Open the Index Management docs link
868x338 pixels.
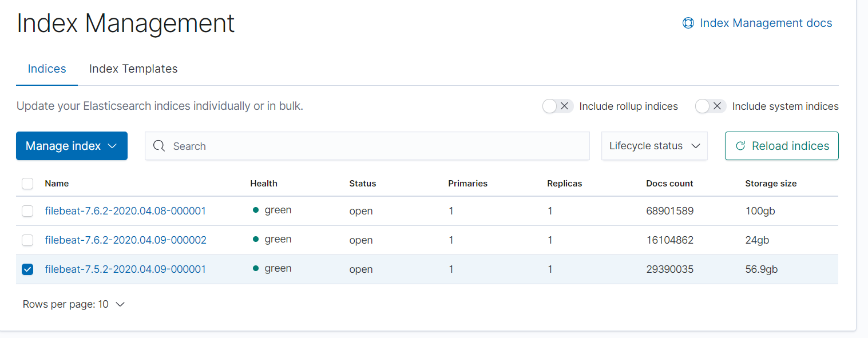(x=766, y=23)
